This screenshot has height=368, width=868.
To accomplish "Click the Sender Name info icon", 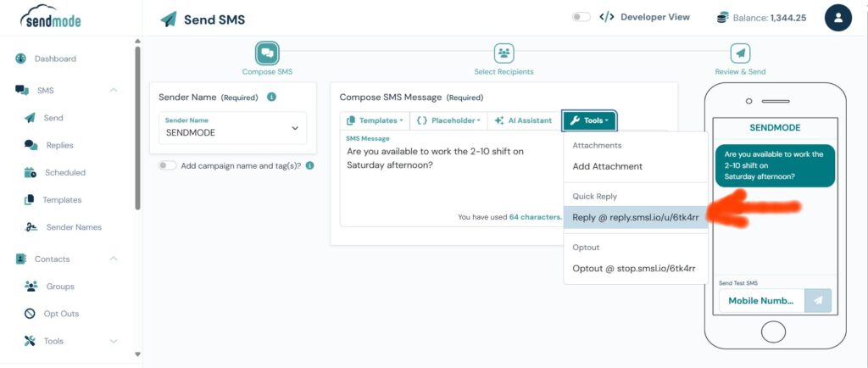I will coord(271,97).
